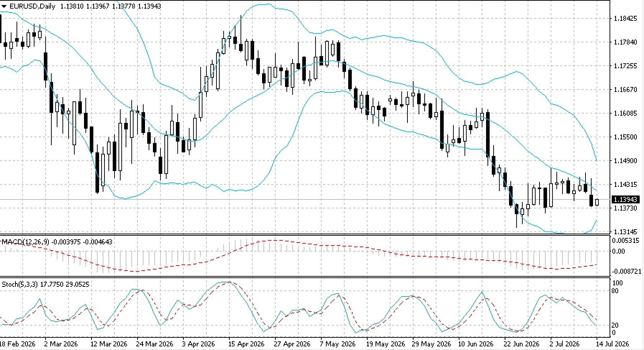This screenshot has width=644, height=350.
Task: Click the MACD signal value -0.004643
Action: tap(98, 242)
